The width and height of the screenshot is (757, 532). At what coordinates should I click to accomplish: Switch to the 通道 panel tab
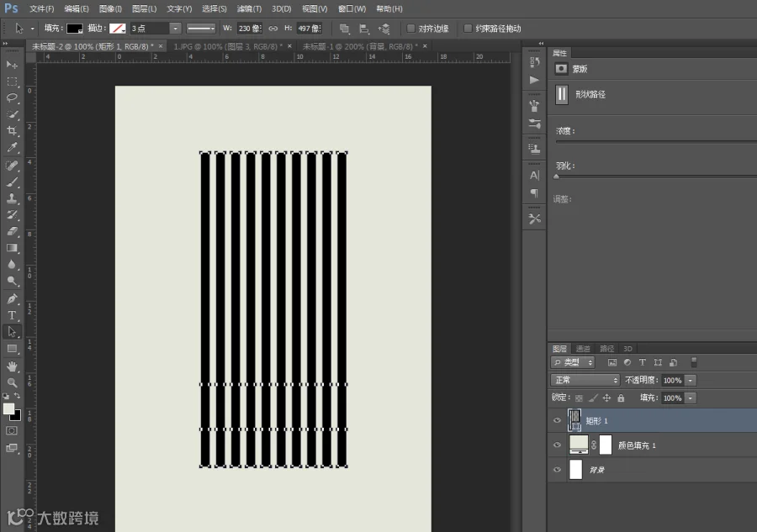tap(583, 348)
